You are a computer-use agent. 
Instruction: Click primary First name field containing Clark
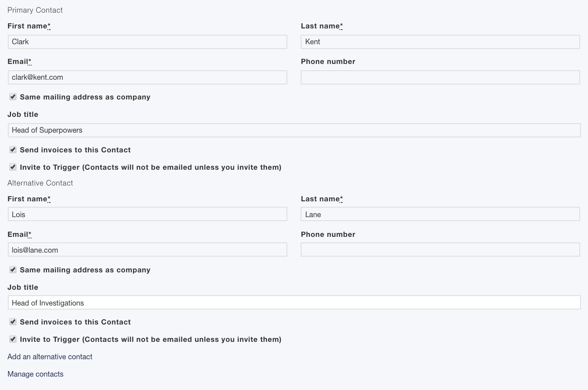(147, 42)
